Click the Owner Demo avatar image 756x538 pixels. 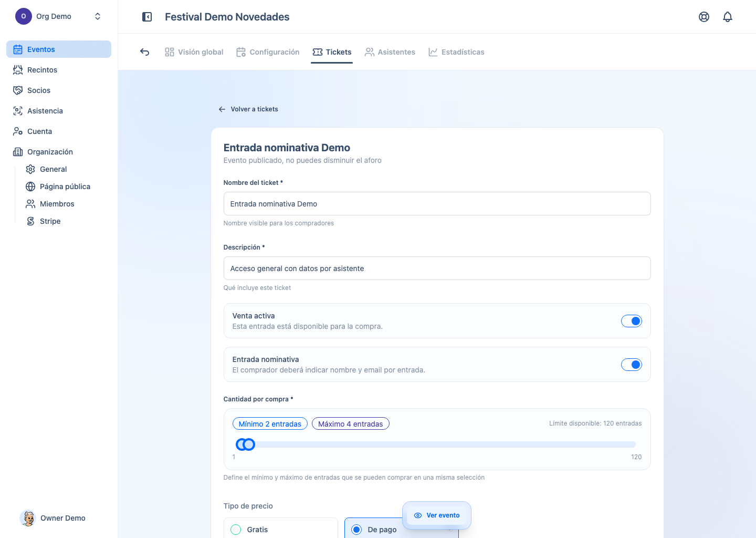pos(28,518)
